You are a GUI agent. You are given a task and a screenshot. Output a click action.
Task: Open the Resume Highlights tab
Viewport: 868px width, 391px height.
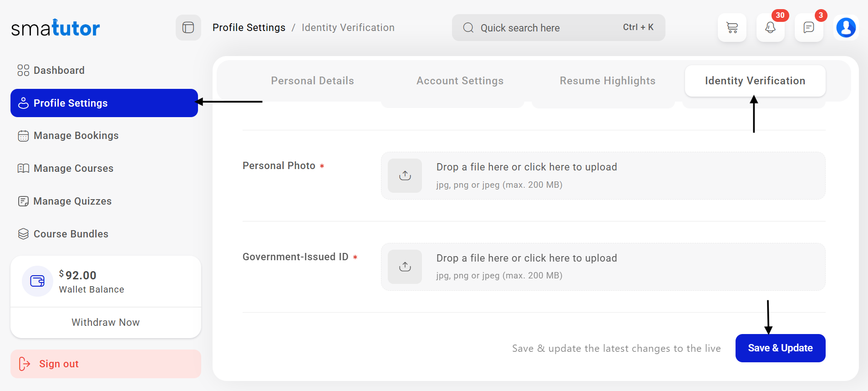tap(607, 81)
